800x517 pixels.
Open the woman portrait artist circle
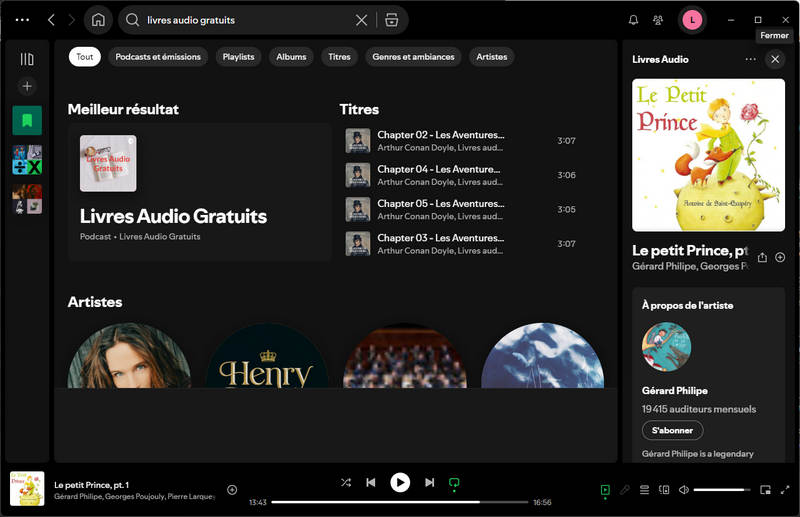tap(129, 356)
